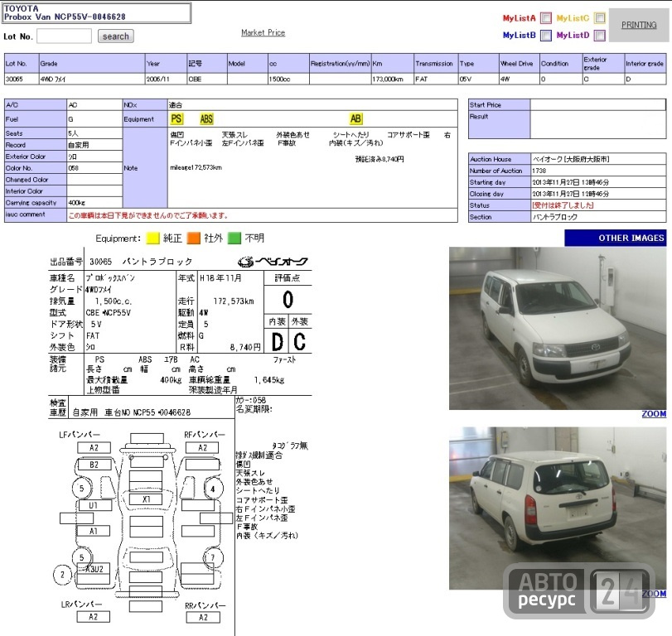Click the orange 社外 legend swatch
672x636 pixels.
click(x=193, y=238)
